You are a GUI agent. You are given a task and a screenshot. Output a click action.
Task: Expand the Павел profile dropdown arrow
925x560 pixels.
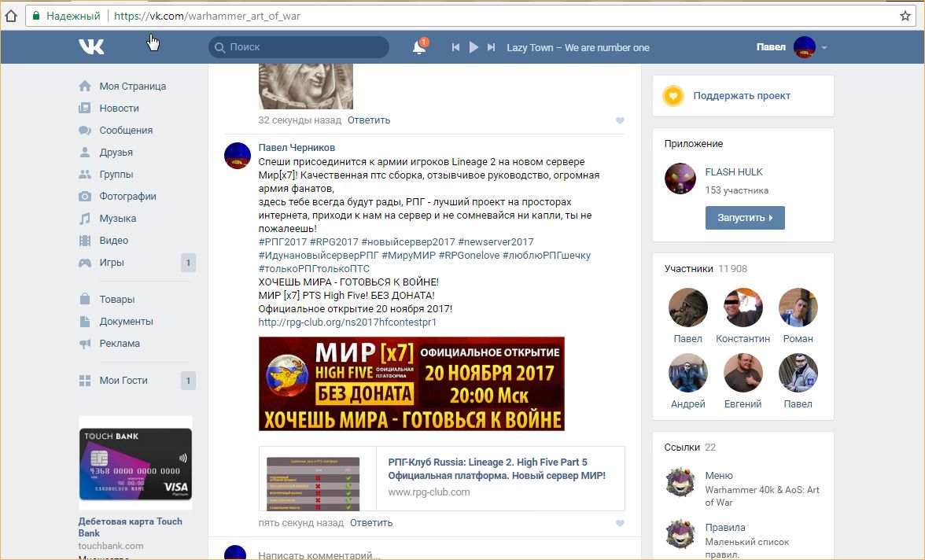pos(824,48)
